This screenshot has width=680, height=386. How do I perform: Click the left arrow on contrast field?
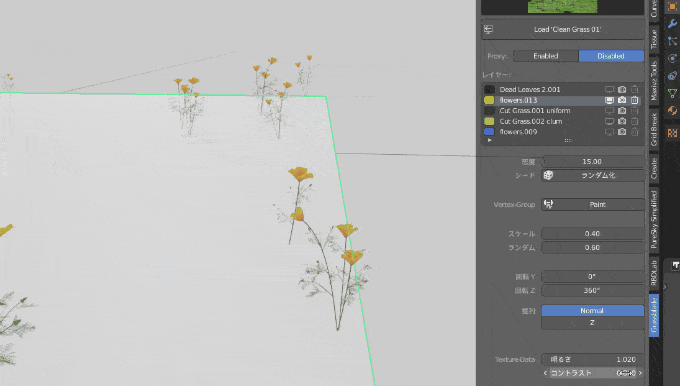coord(545,373)
